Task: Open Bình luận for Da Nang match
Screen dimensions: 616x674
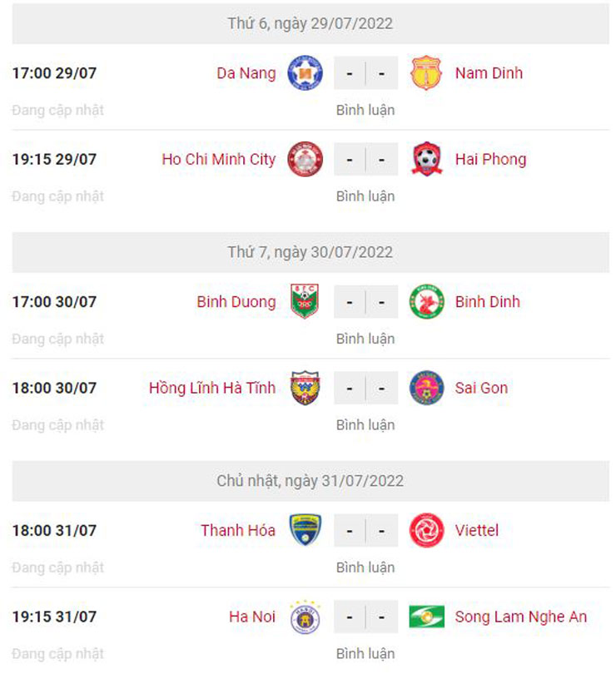Action: coord(365,110)
